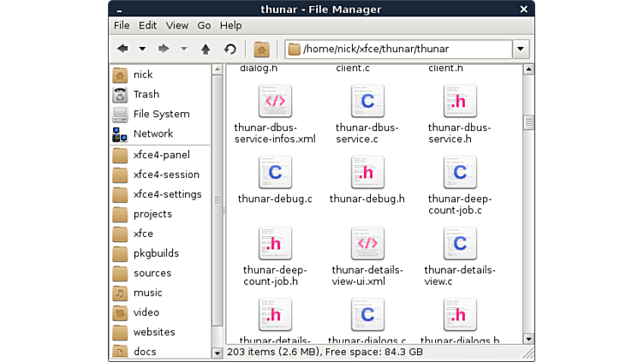Select thunar-deep-count-job.h file icon
This screenshot has height=362, width=644.
tap(275, 244)
